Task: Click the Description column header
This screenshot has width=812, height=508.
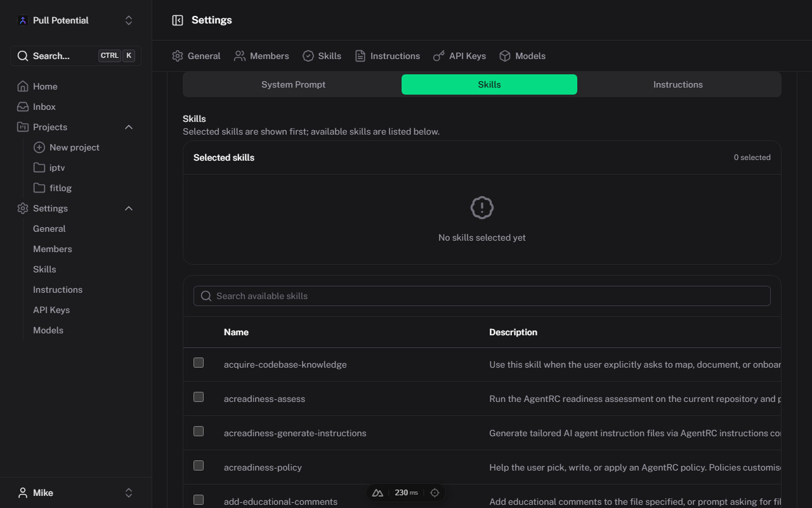Action: 513,332
